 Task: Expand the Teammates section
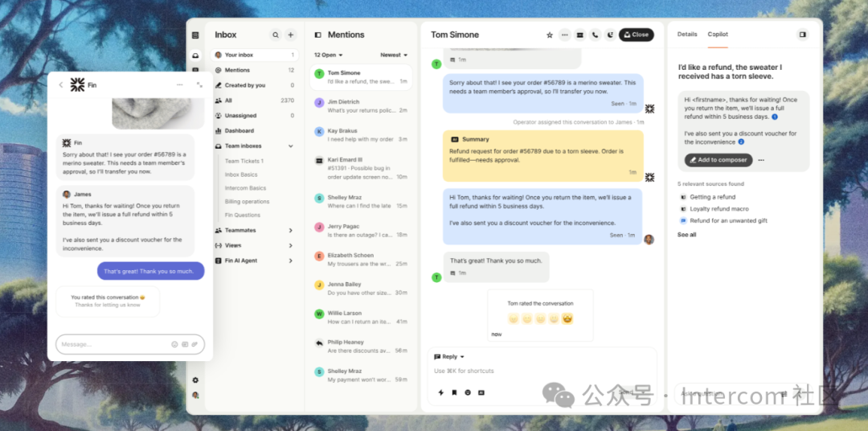290,231
